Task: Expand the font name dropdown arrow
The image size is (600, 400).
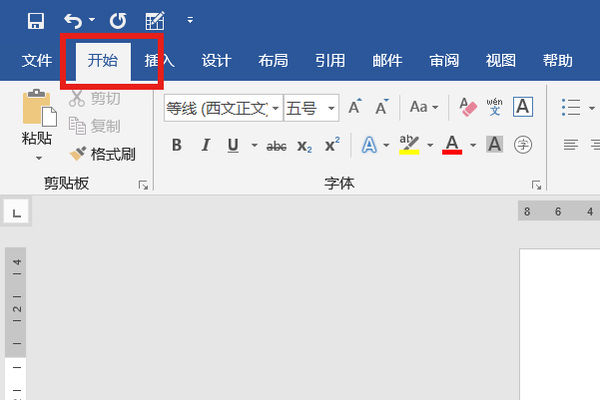Action: coord(276,108)
